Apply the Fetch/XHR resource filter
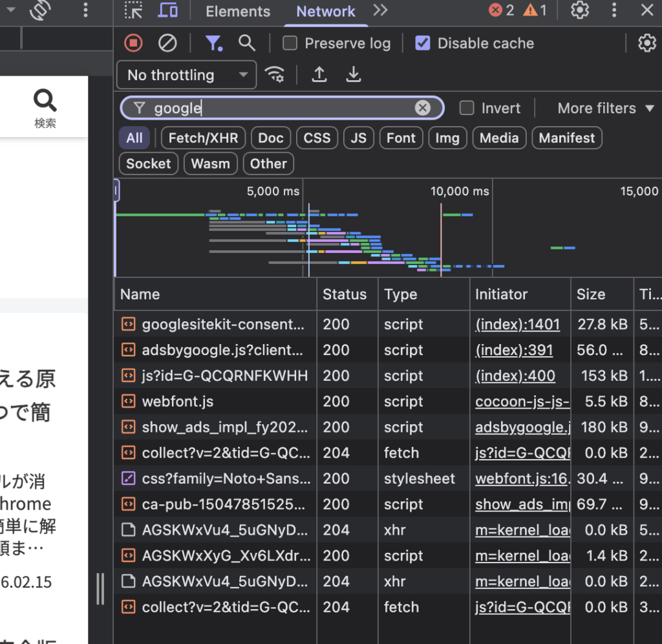The width and height of the screenshot is (662, 644). pyautogui.click(x=202, y=138)
